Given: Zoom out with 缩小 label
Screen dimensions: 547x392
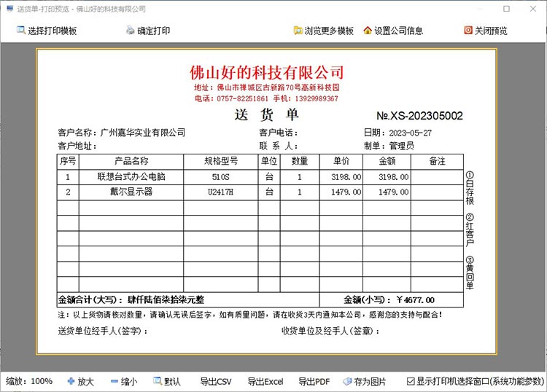Looking at the screenshot, I should (x=129, y=382).
